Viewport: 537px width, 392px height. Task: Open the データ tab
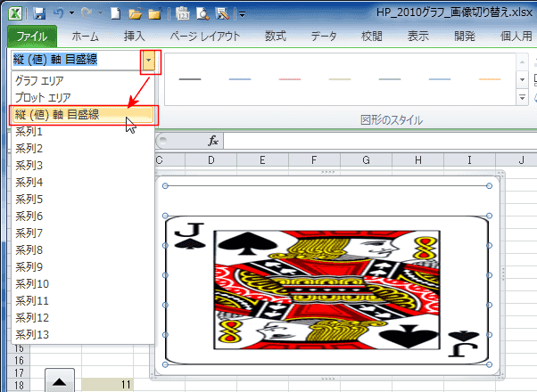324,37
